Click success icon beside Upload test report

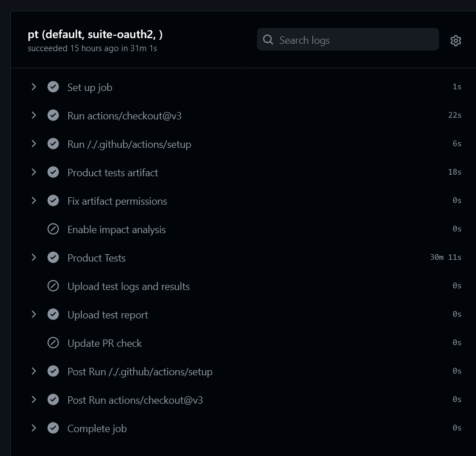(x=53, y=314)
